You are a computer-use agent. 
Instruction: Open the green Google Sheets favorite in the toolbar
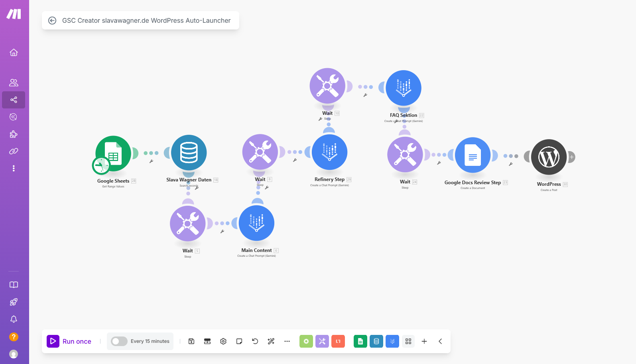tap(360, 341)
